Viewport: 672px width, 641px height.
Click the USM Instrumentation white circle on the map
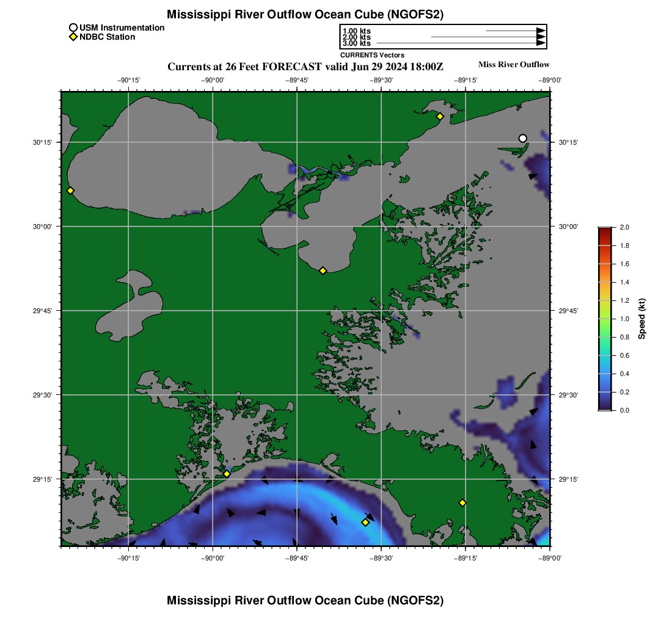pos(522,139)
